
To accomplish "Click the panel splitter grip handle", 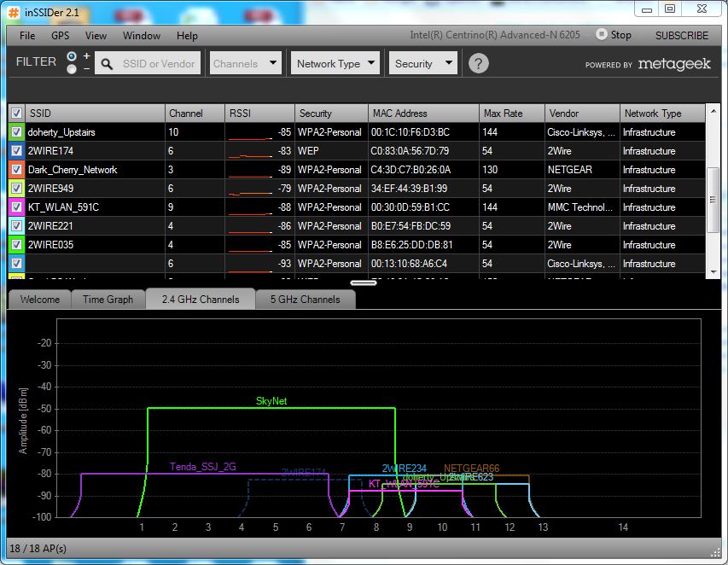I will pos(364,282).
